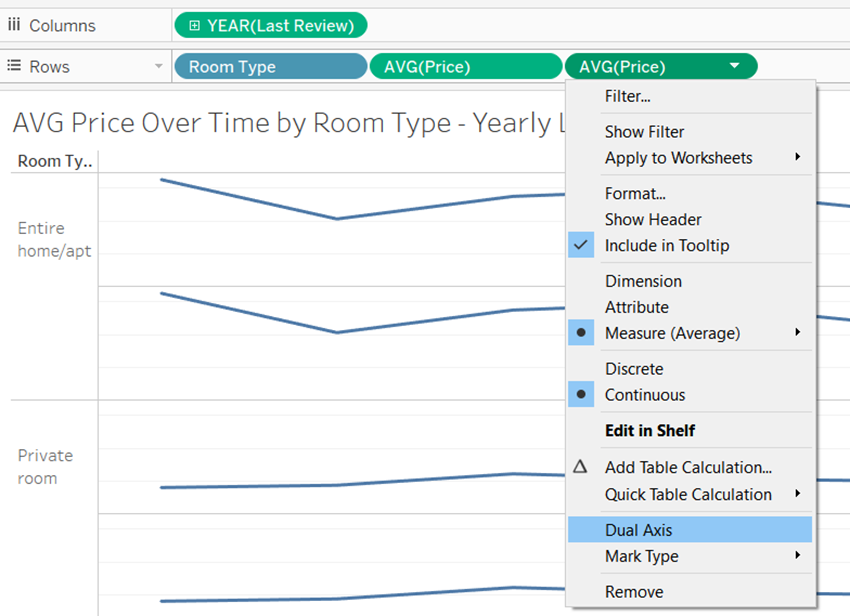Select the Measure (Average) radio option
The image size is (850, 616).
pos(581,333)
